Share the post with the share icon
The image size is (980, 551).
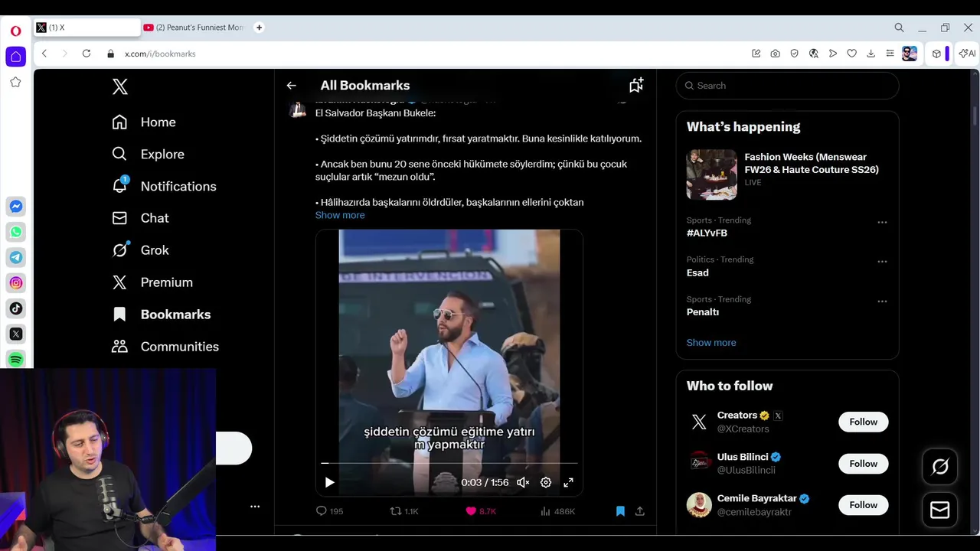[x=640, y=511]
